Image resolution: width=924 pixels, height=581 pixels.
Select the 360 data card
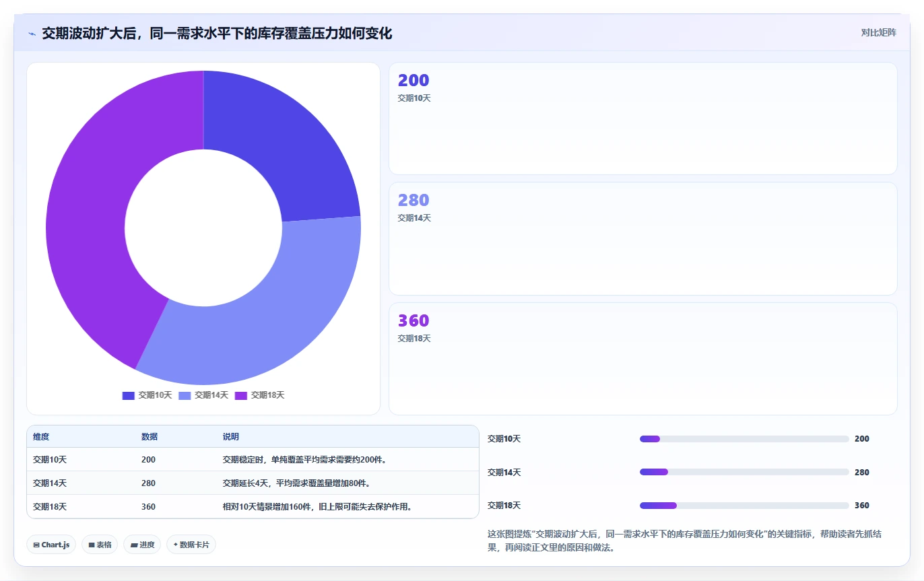[643, 359]
